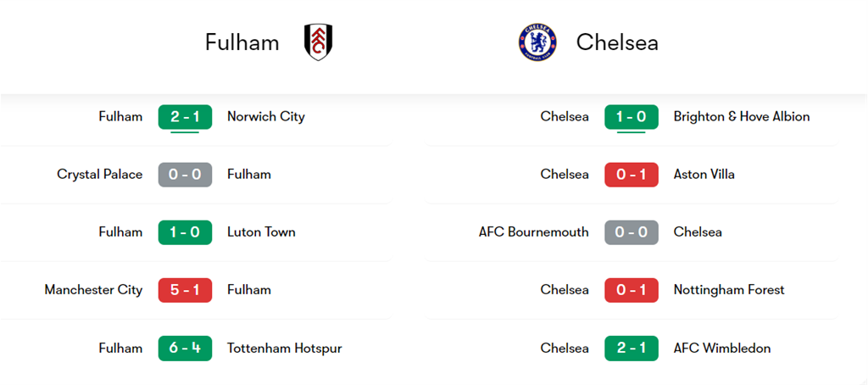Open Crystal Palace 0 - 0 Fulham score
868x385 pixels.
point(185,175)
